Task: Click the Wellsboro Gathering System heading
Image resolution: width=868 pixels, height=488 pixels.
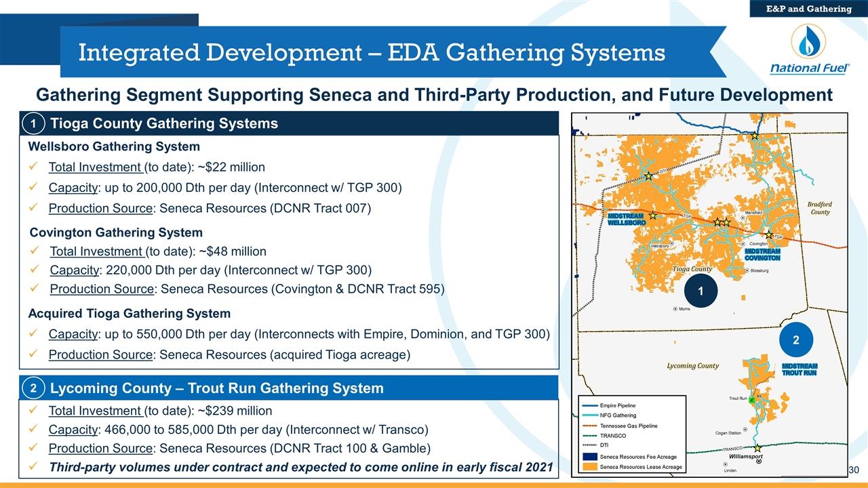Action: [x=114, y=146]
